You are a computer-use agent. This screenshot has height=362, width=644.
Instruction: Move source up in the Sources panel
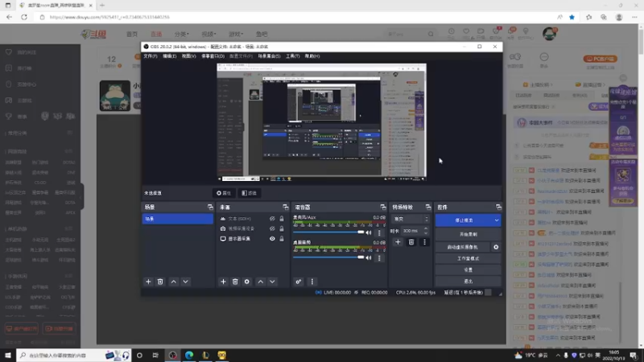click(x=260, y=282)
